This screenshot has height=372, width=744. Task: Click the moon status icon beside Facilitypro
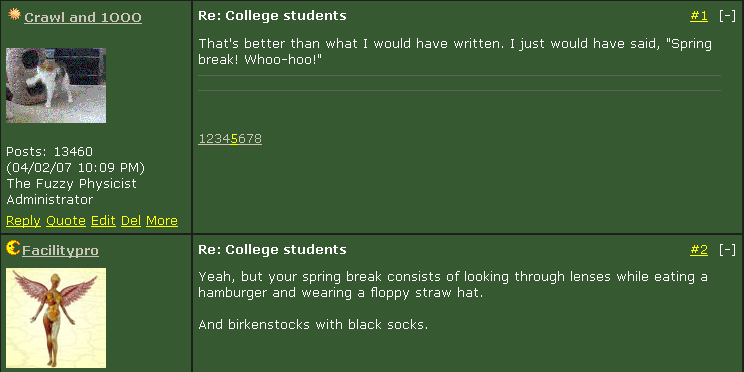pos(13,247)
